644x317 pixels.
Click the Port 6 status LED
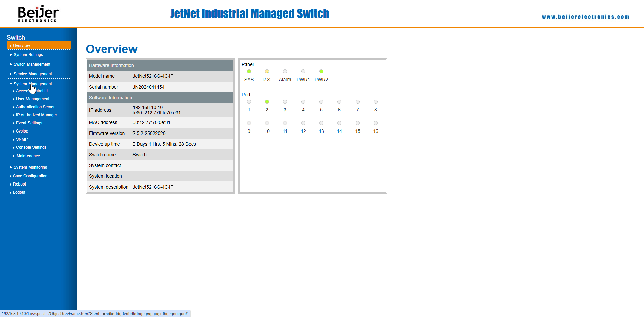click(x=339, y=102)
